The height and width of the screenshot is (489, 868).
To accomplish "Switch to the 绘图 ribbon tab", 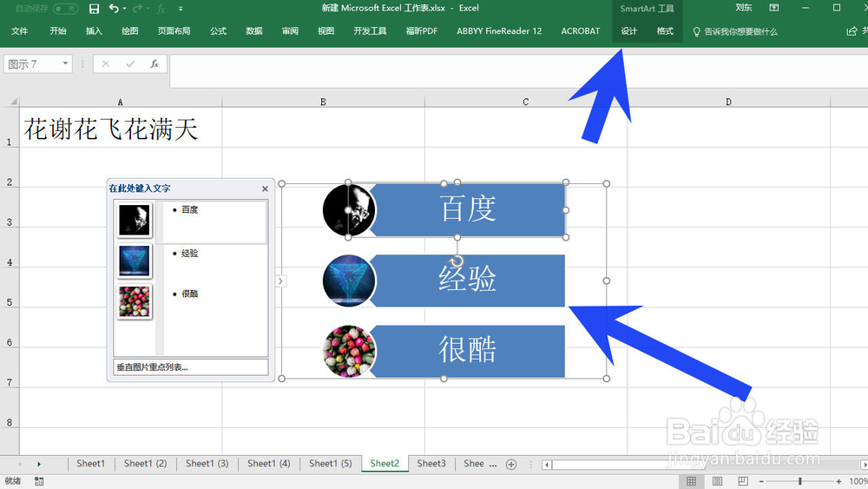I will (130, 31).
